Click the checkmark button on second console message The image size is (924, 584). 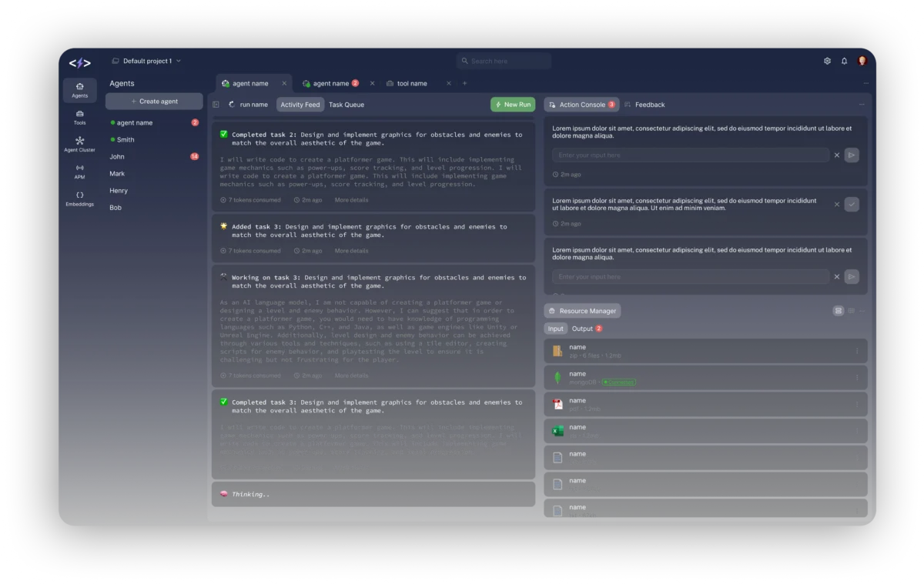[852, 205]
